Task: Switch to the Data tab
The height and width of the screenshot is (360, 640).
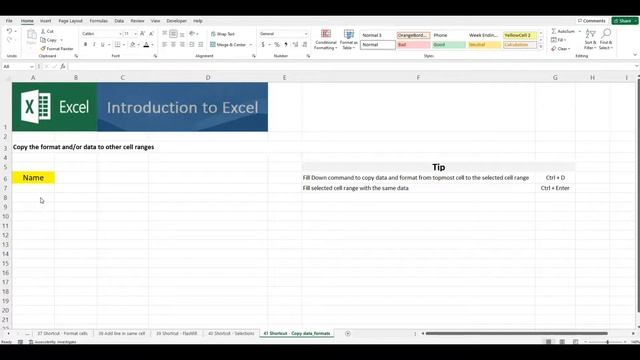Action: pos(119,21)
